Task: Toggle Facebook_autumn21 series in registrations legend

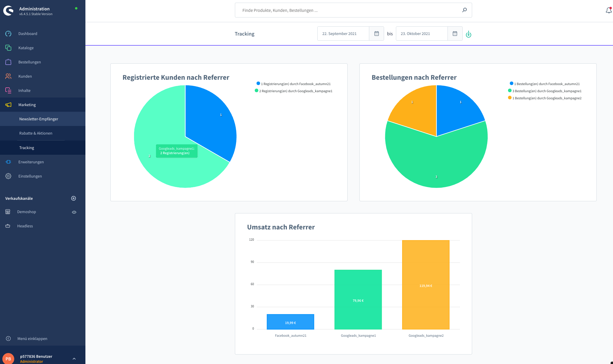Action: (x=294, y=84)
